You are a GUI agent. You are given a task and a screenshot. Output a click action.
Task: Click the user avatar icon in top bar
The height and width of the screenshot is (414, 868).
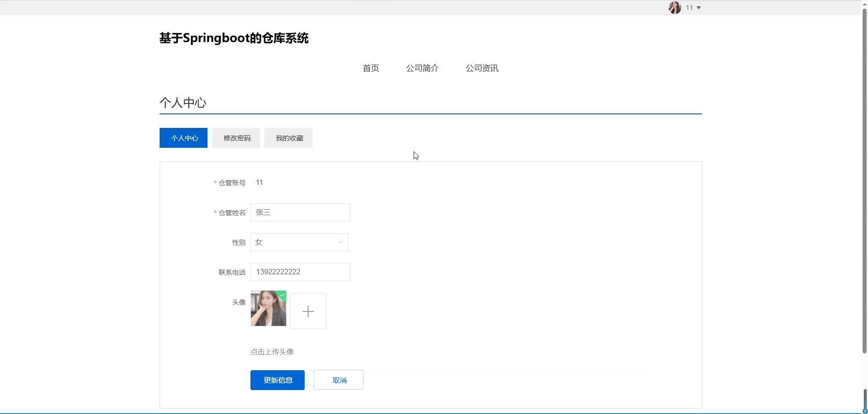[x=675, y=8]
